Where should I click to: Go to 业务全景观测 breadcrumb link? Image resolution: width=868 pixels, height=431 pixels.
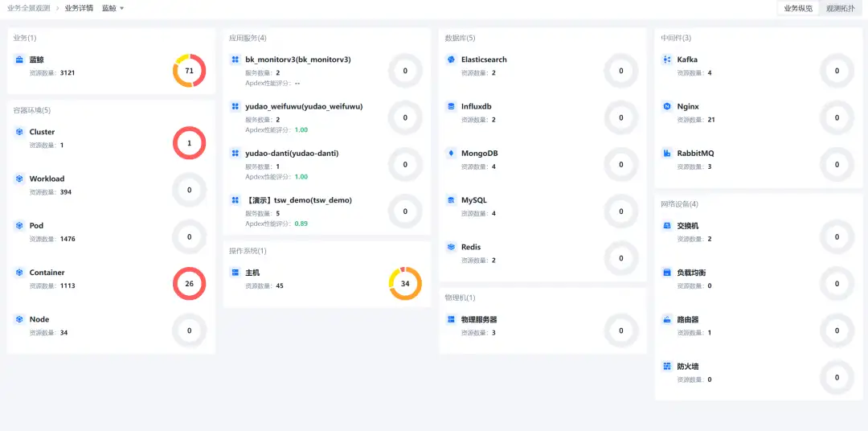[28, 8]
